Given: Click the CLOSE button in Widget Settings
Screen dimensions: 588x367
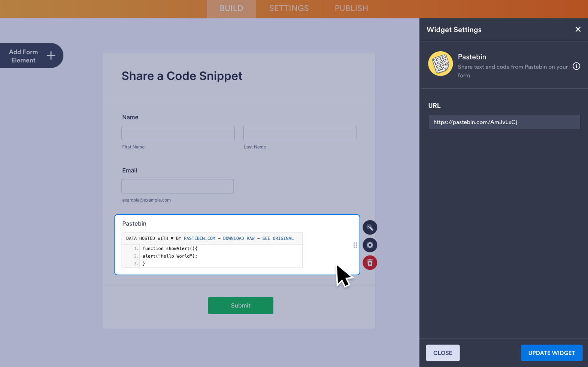Looking at the screenshot, I should (443, 353).
